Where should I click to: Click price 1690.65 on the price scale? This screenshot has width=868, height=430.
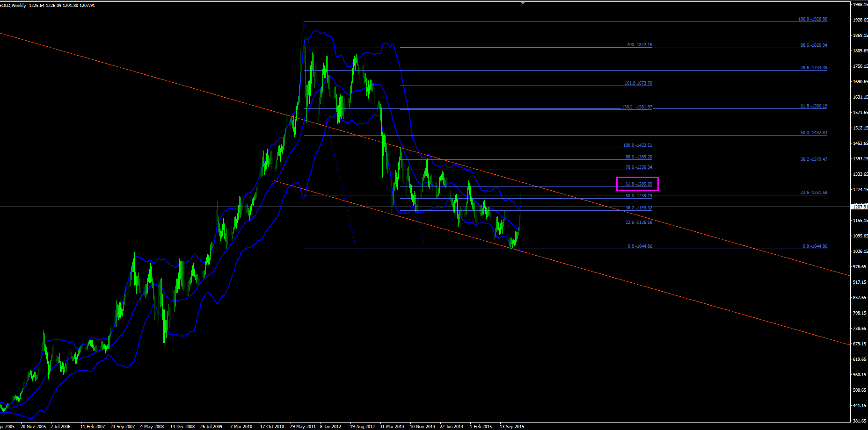[x=861, y=82]
